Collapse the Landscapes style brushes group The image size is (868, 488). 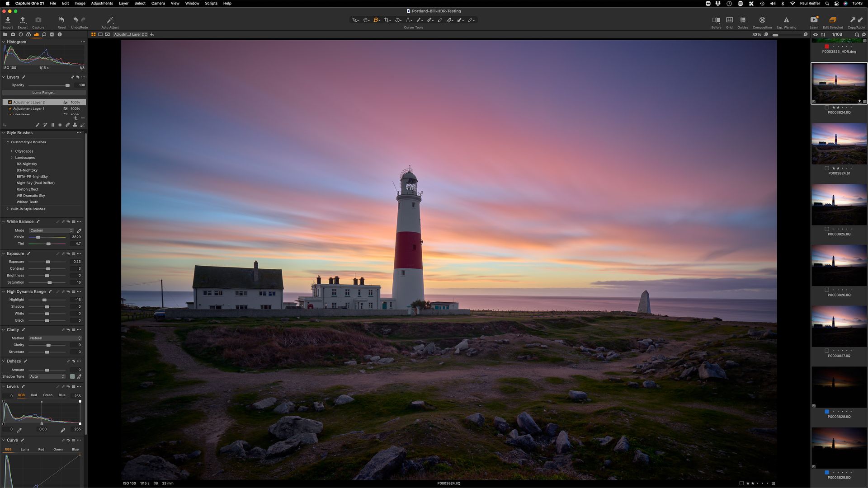pos(11,157)
